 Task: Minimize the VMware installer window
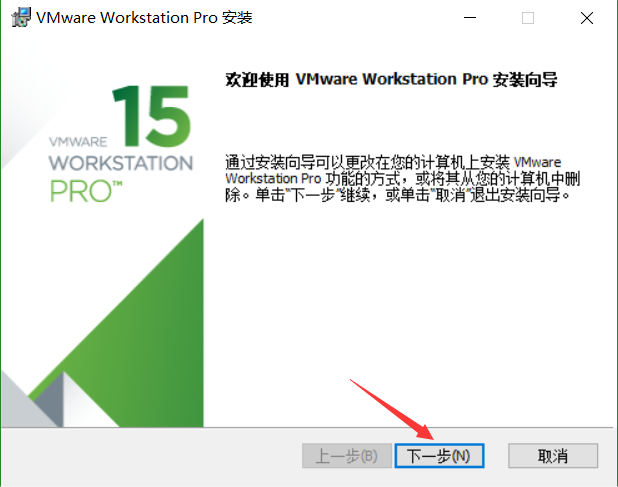click(x=469, y=18)
